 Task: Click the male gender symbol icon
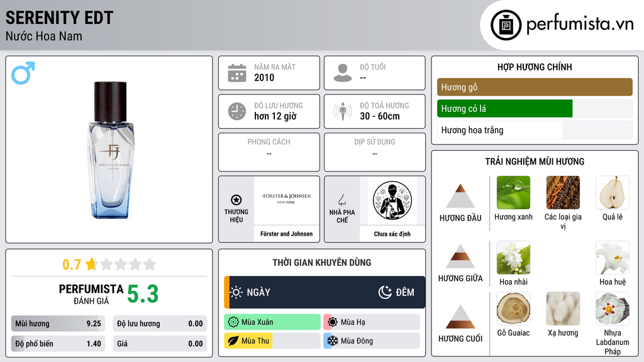click(23, 73)
